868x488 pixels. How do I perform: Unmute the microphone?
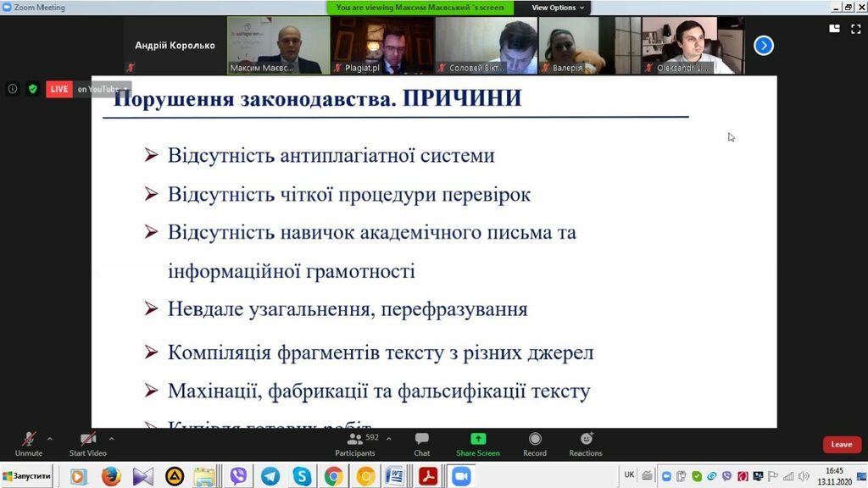[x=28, y=442]
